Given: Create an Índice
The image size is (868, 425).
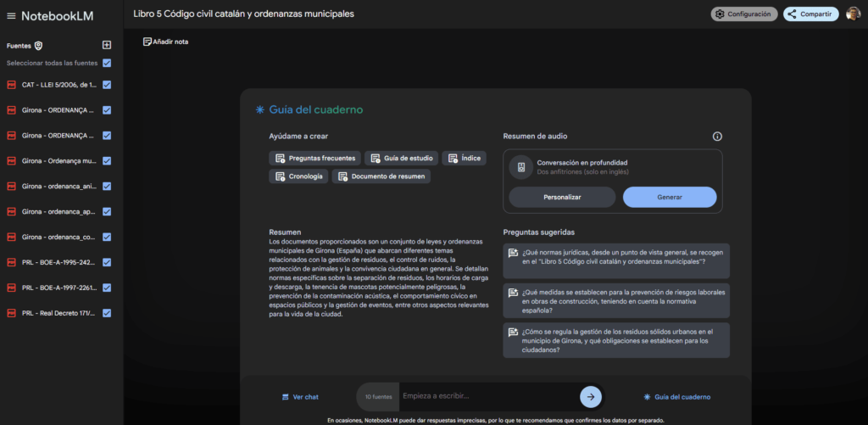Looking at the screenshot, I should 465,159.
